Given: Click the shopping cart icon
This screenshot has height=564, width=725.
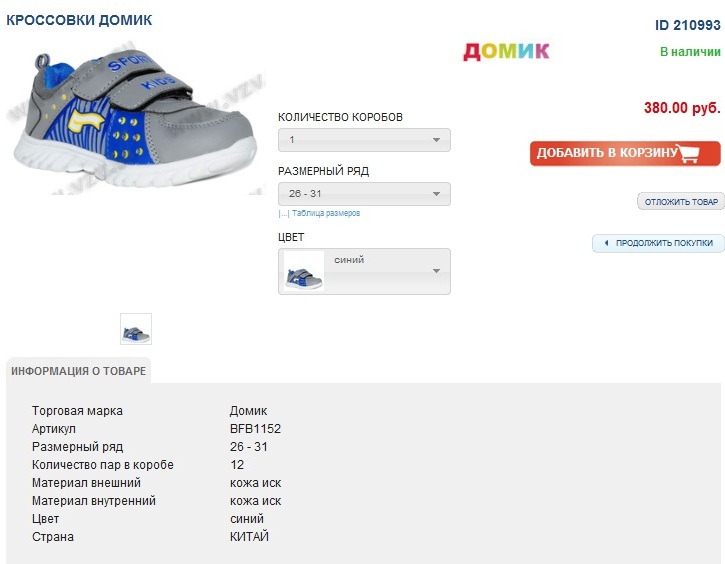Looking at the screenshot, I should [x=688, y=153].
